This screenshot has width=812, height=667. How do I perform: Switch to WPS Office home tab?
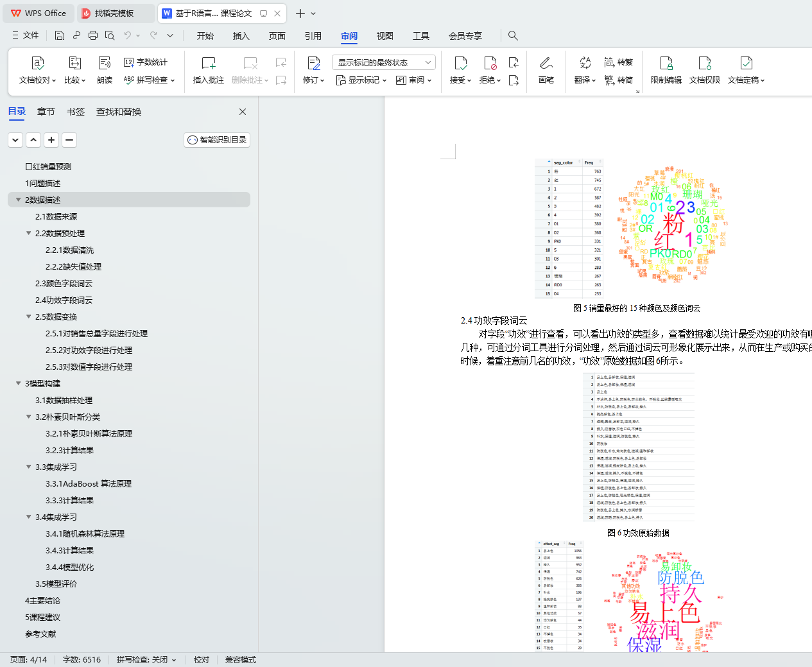pyautogui.click(x=39, y=13)
